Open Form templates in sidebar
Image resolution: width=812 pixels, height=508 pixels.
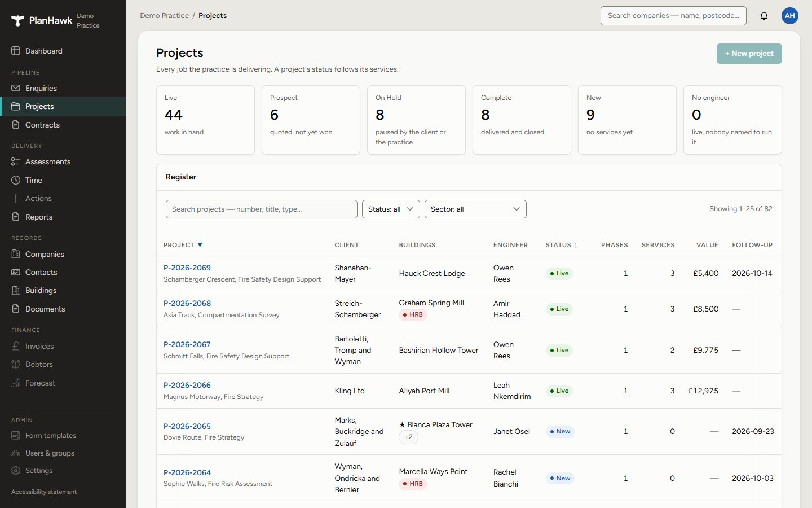[63, 435]
